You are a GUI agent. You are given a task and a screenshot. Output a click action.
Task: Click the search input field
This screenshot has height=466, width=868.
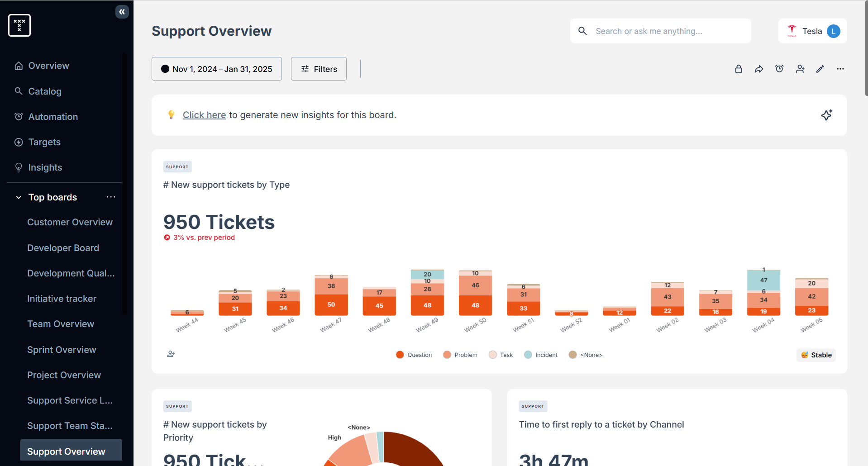pyautogui.click(x=661, y=31)
